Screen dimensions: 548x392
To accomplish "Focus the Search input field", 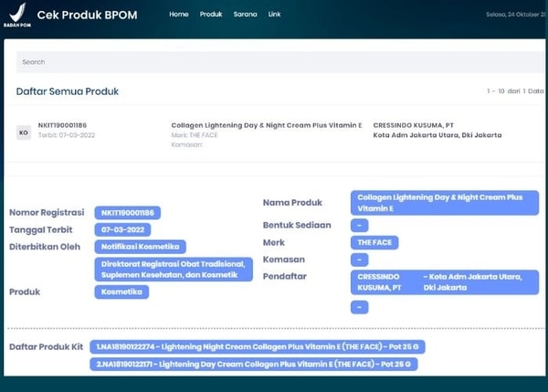I will [x=280, y=62].
